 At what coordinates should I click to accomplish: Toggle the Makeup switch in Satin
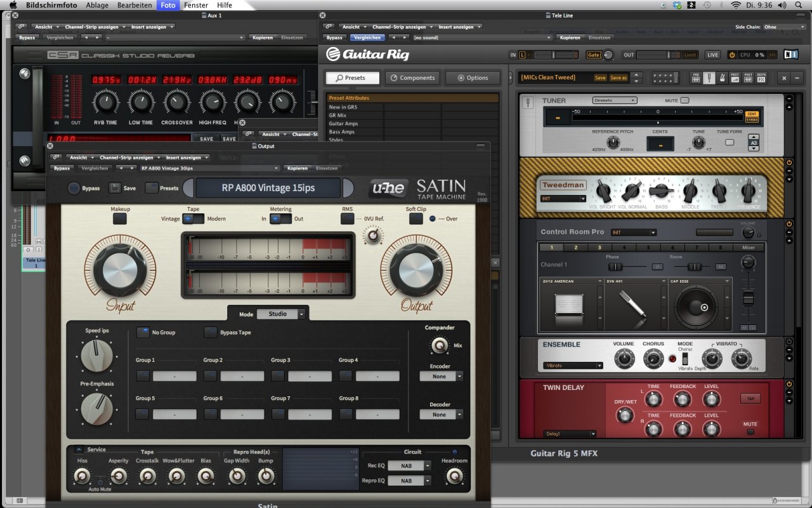(120, 218)
